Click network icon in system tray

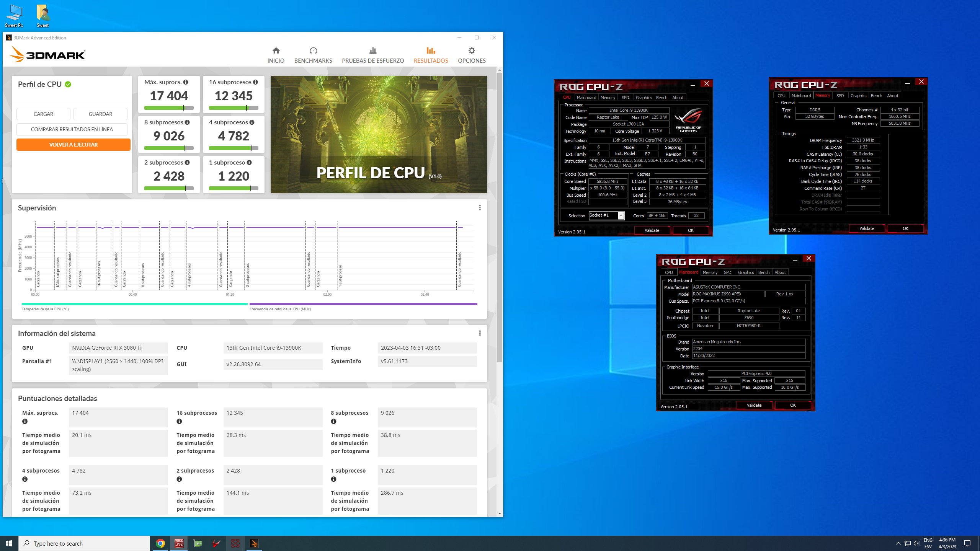(907, 543)
